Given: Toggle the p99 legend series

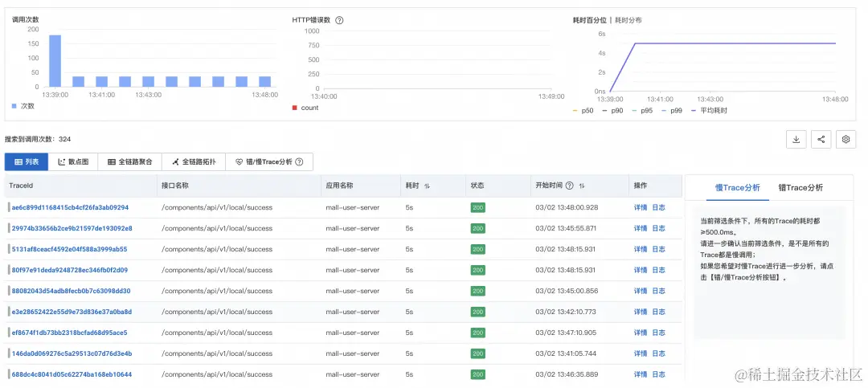Looking at the screenshot, I should click(672, 111).
